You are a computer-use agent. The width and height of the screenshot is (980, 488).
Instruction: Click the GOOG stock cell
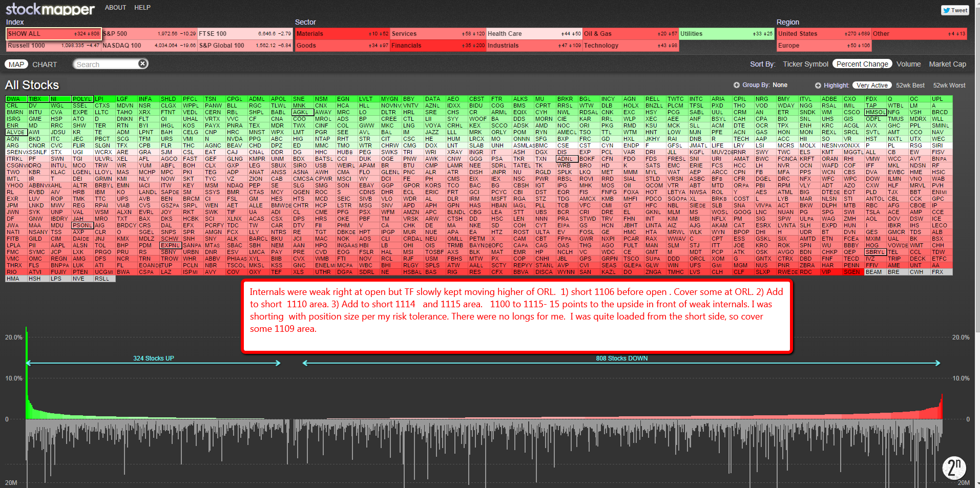click(x=743, y=212)
